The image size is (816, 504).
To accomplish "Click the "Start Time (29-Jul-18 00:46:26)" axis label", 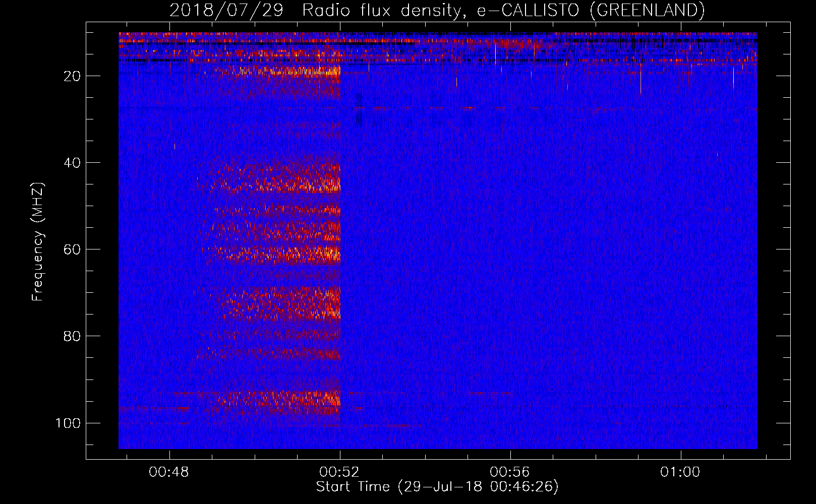I will coord(437,487).
